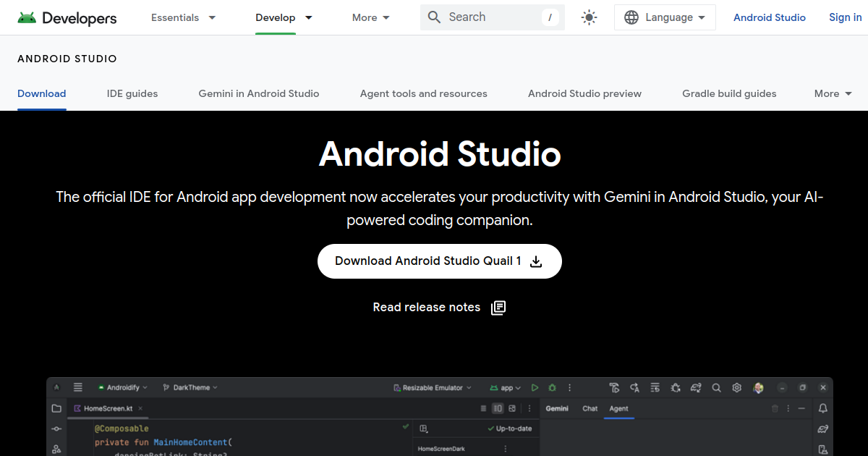This screenshot has height=456, width=868.
Task: Open Read release notes link
Action: (440, 308)
